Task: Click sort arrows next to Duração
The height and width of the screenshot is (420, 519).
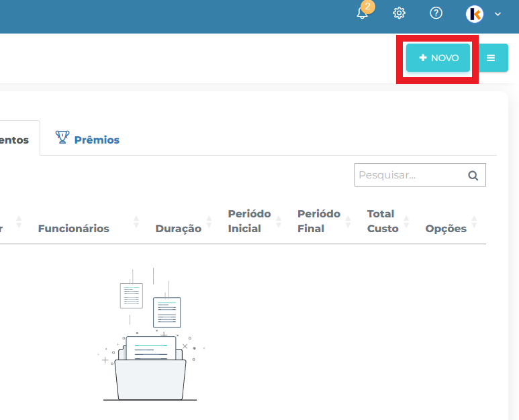Action: point(209,221)
